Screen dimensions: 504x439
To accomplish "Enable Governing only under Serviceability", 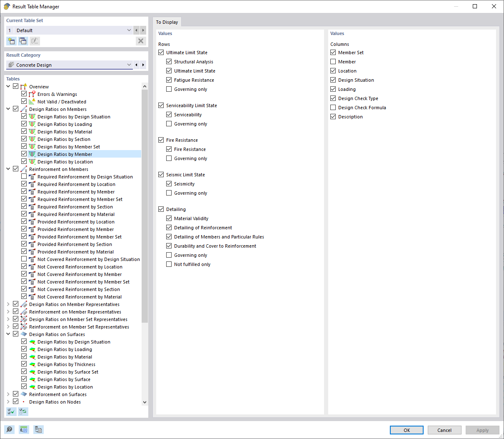I will tap(169, 124).
